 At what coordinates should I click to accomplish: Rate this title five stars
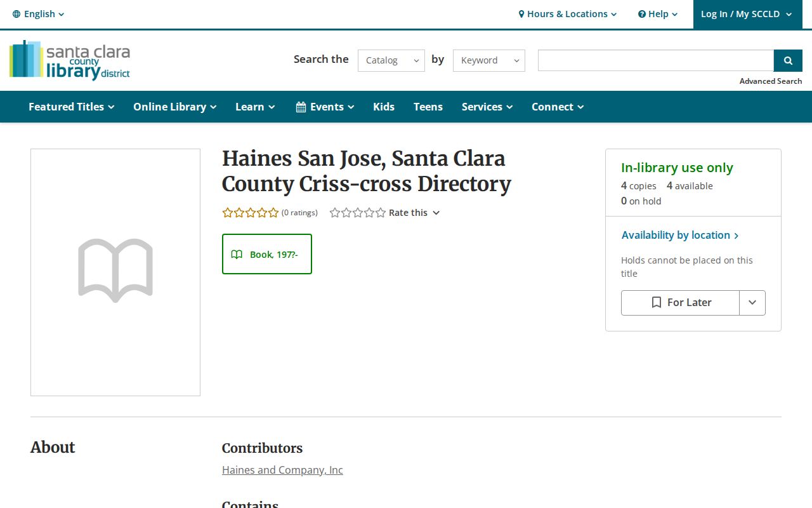[381, 213]
